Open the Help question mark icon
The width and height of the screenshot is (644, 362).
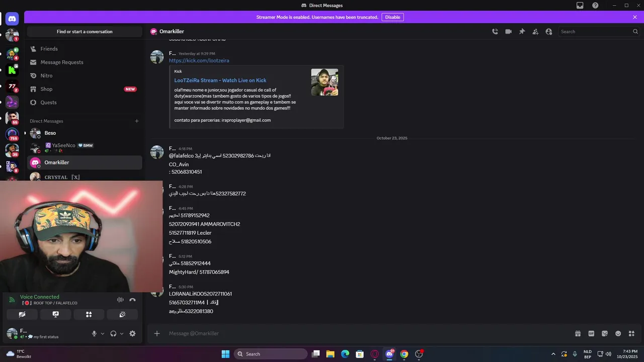click(x=595, y=6)
